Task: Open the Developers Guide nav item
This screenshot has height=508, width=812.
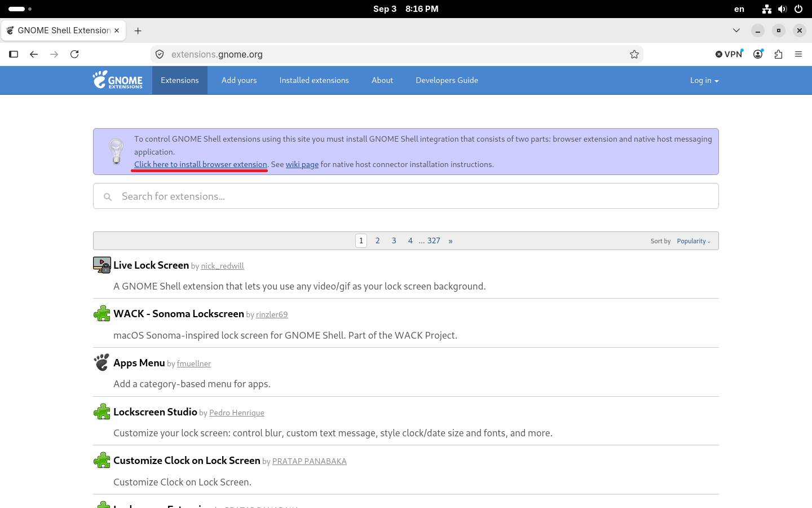Action: [447, 80]
